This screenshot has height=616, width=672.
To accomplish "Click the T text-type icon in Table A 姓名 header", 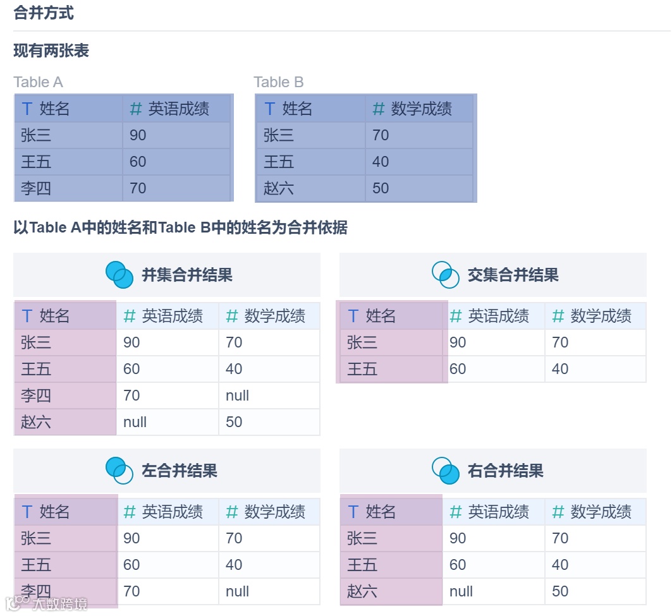I will pos(27,109).
